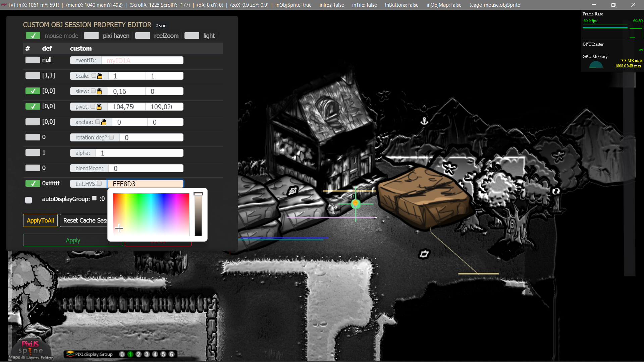The height and width of the screenshot is (362, 644).
Task: Check the rotation:deg° checkbox
Action: 111,137
